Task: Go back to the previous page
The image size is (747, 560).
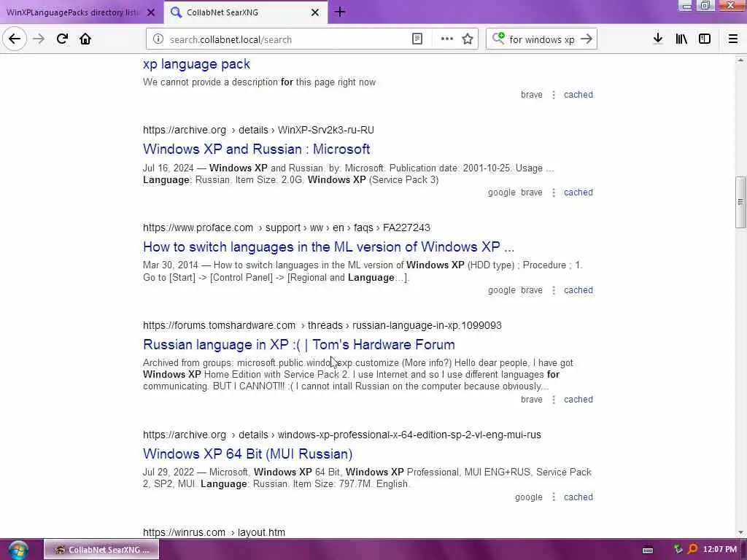Action: pyautogui.click(x=15, y=39)
